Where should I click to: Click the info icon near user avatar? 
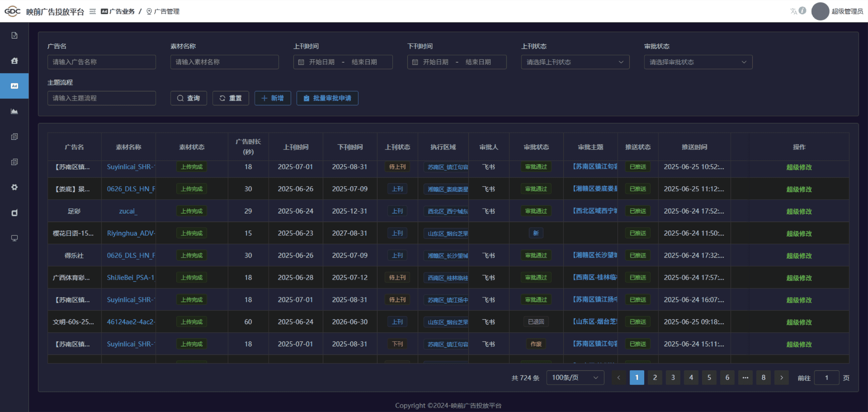(x=802, y=11)
